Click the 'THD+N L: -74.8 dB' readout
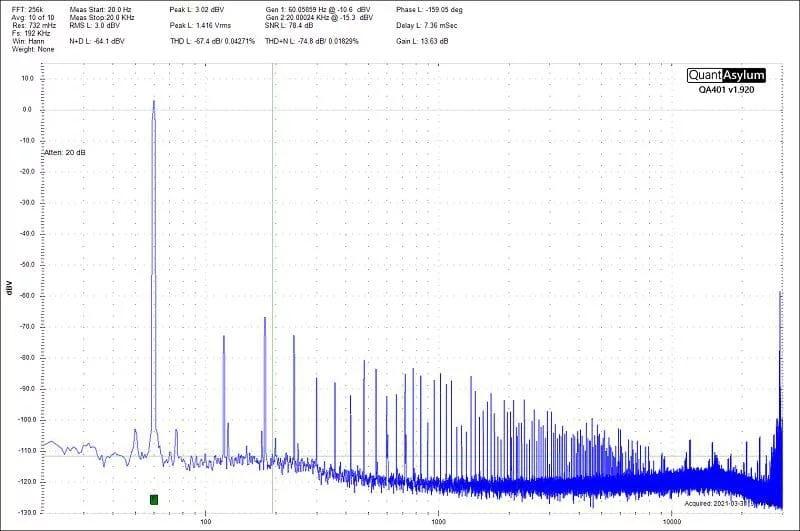 point(312,41)
